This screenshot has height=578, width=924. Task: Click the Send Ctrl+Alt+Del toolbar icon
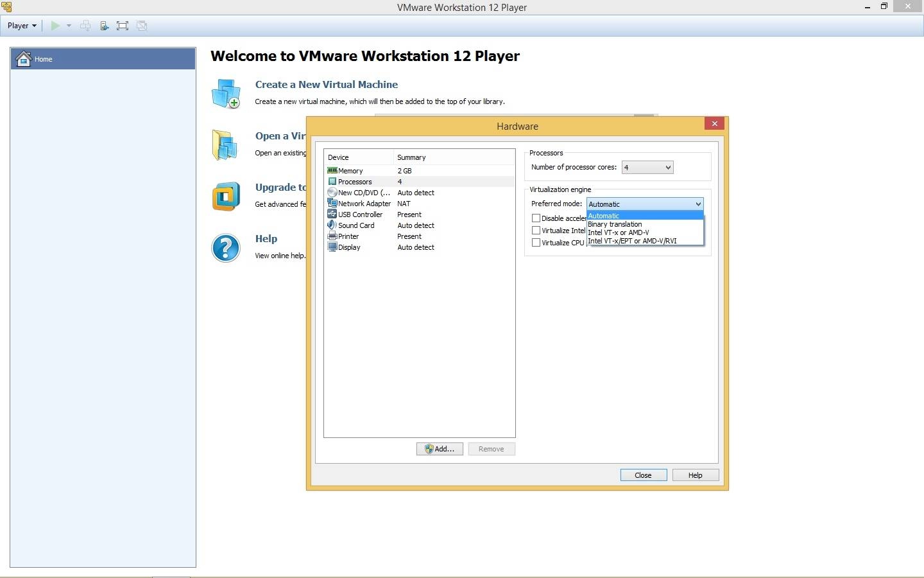point(85,26)
